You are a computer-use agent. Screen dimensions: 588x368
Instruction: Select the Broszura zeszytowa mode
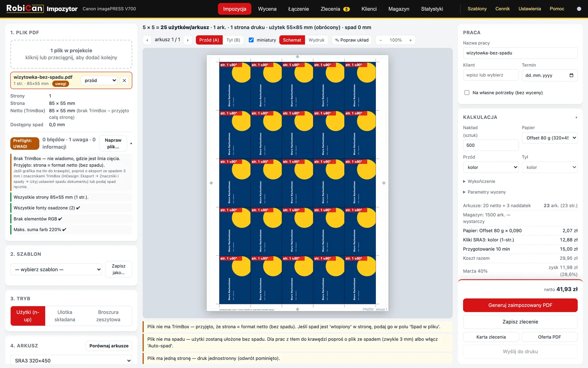(x=108, y=316)
